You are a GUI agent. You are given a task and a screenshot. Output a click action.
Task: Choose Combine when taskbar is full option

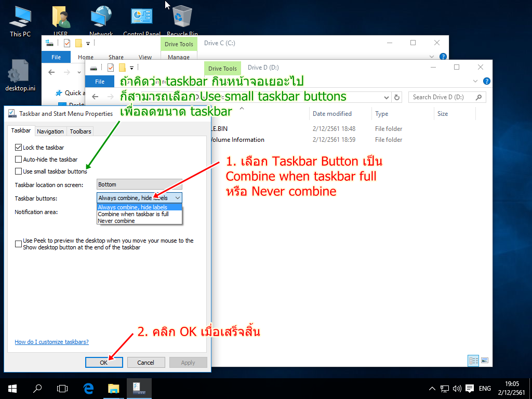(133, 214)
